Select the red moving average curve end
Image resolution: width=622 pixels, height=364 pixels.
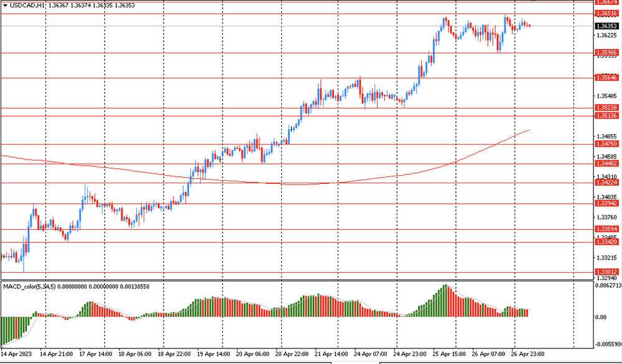[529, 130]
